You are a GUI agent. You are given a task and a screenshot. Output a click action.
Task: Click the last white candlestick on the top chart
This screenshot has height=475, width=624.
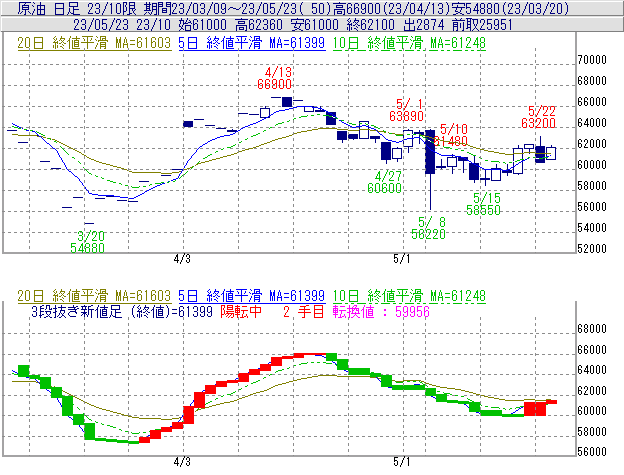551,153
